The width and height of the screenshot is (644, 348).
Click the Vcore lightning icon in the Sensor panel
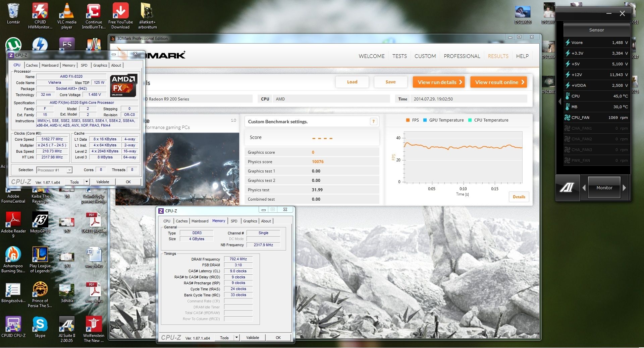click(567, 43)
